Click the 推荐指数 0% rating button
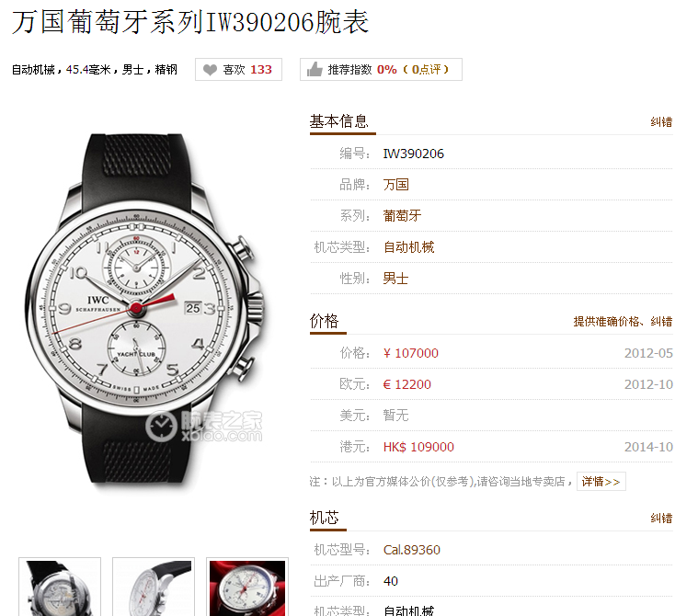The width and height of the screenshot is (698, 616). (381, 70)
